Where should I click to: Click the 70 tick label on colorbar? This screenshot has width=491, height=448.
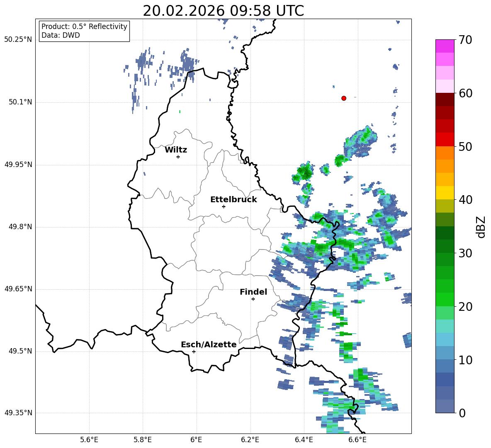tap(465, 40)
